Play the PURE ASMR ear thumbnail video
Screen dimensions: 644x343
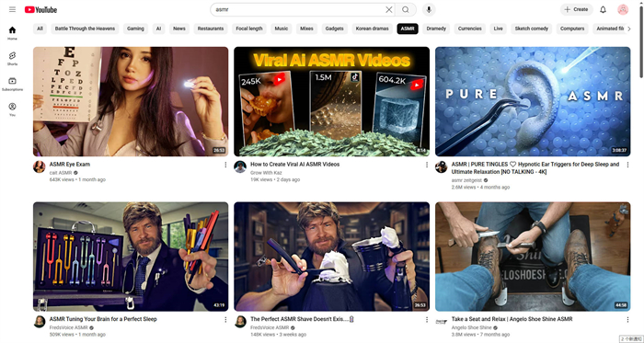(533, 101)
